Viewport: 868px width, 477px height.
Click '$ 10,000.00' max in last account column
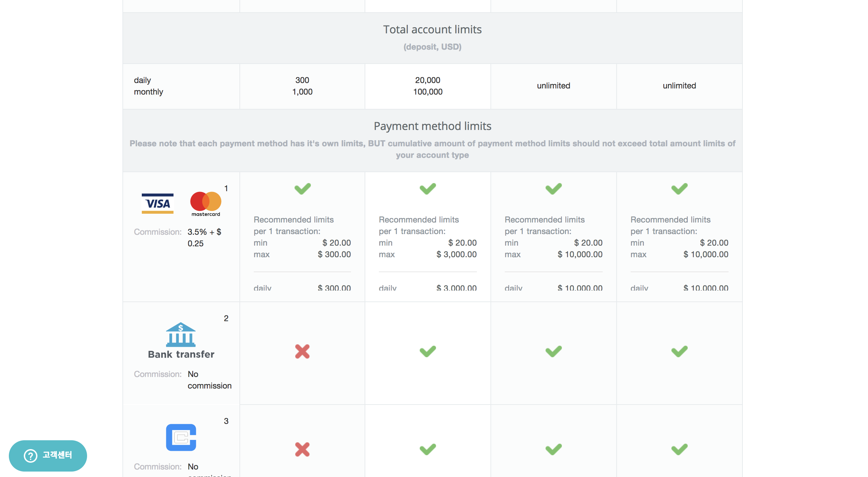pos(706,254)
